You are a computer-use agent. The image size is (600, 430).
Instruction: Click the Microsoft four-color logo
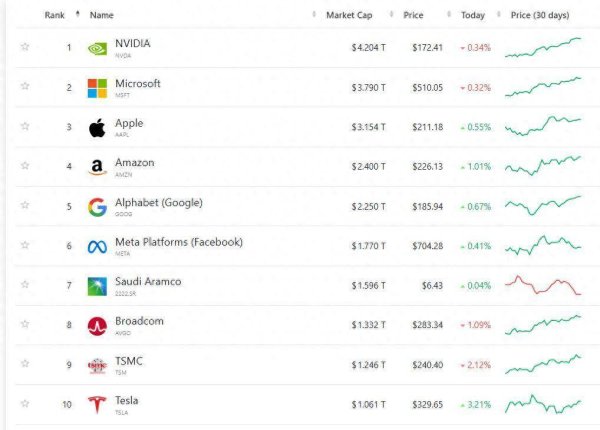click(x=97, y=88)
